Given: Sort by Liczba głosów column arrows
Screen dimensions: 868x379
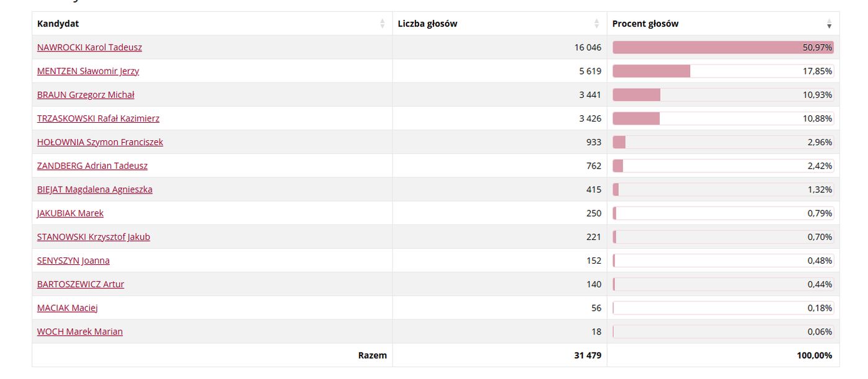Looking at the screenshot, I should tap(596, 24).
